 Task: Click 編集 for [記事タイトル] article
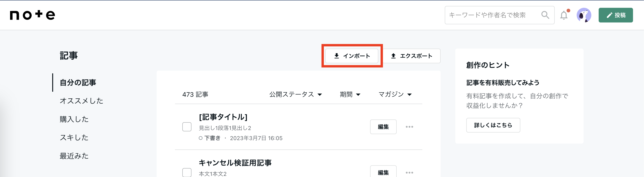point(383,127)
